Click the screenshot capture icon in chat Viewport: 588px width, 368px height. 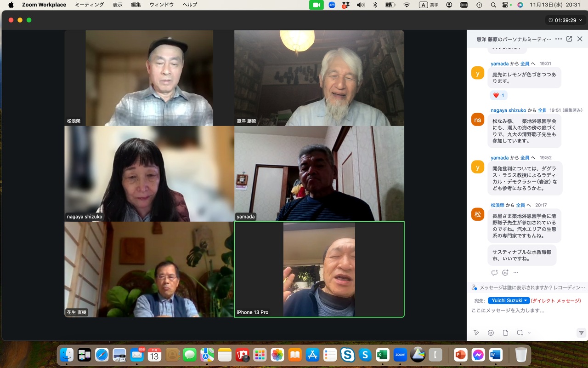click(x=520, y=333)
